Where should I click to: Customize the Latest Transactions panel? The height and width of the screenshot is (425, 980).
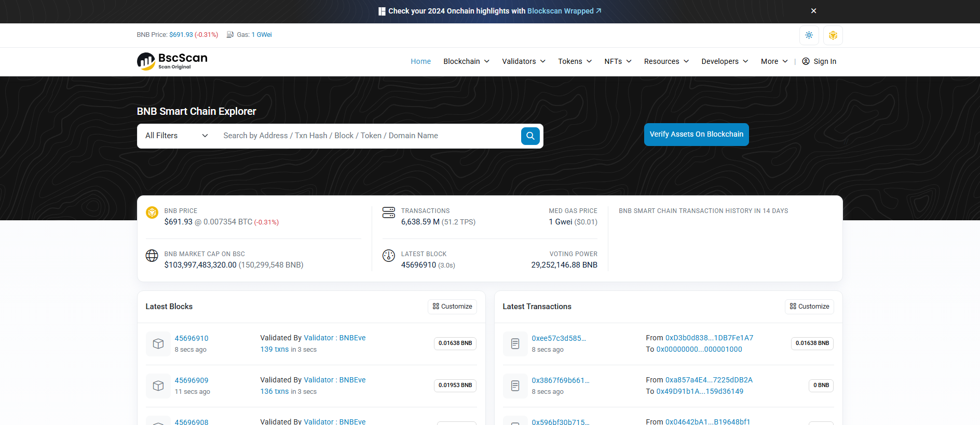(810, 307)
